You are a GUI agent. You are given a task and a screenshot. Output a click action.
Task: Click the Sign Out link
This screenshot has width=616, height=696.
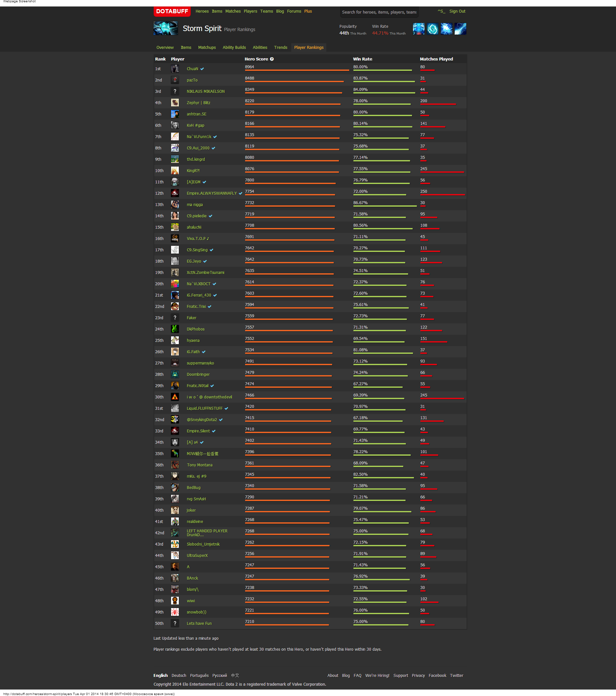[x=457, y=11]
